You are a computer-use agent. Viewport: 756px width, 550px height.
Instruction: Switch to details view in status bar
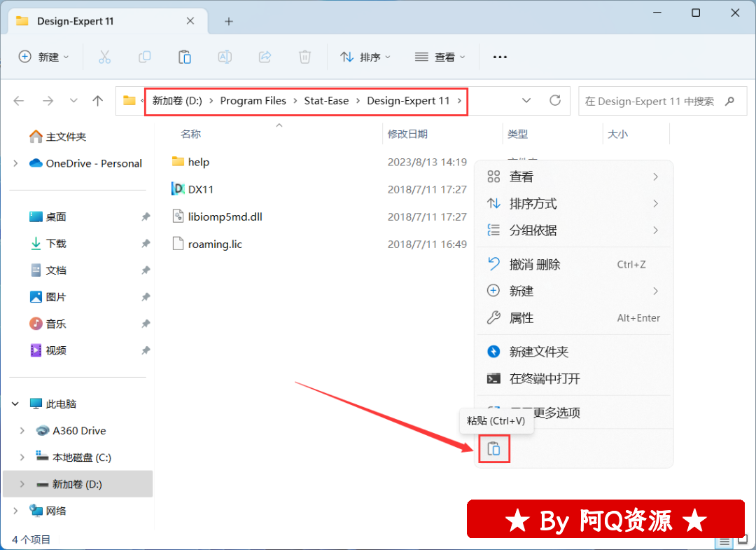[724, 542]
